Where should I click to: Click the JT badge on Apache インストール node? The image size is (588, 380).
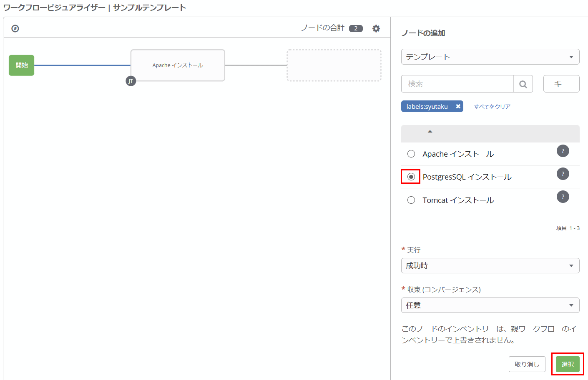coord(131,81)
